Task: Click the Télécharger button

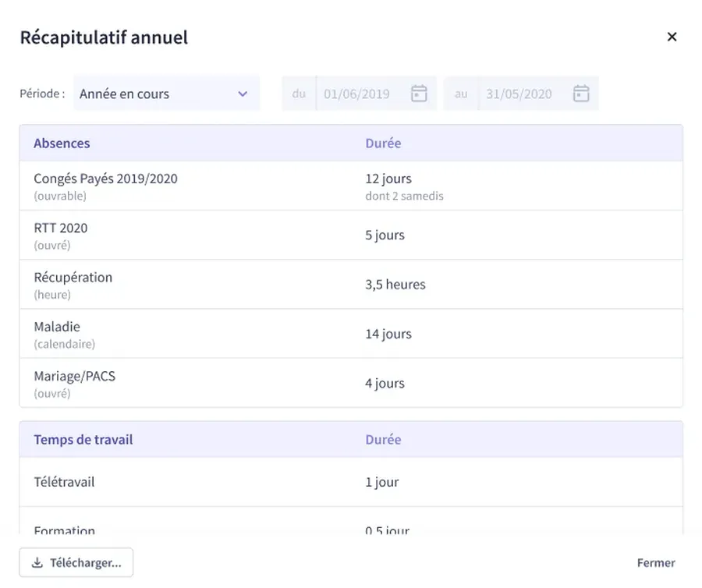Action: (x=76, y=562)
